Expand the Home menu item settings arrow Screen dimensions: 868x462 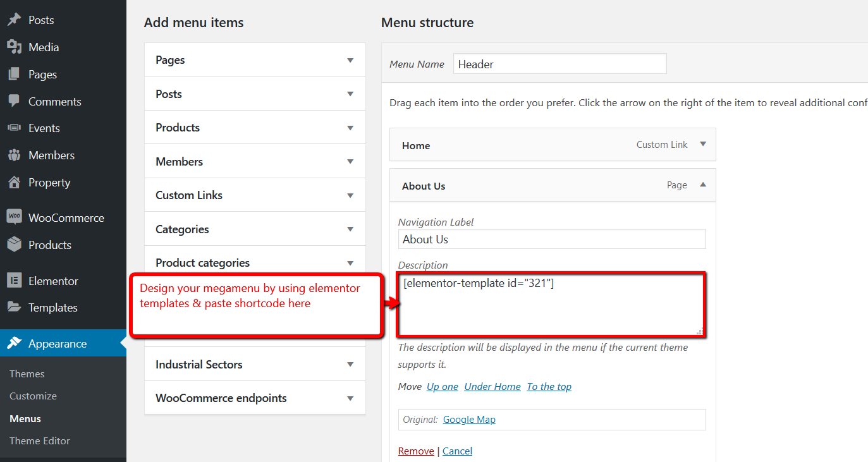[703, 144]
